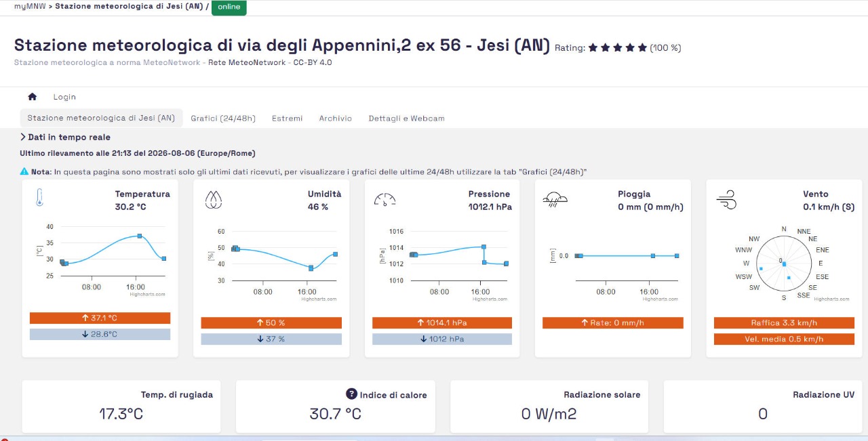Click the humidity droplets icon in the Umidità card
Image resolution: width=868 pixels, height=441 pixels.
(214, 199)
